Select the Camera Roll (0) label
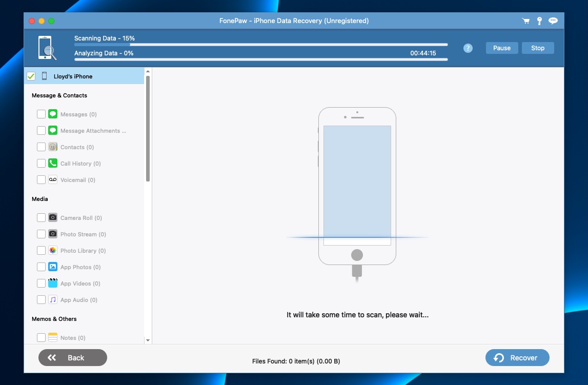The height and width of the screenshot is (385, 588). point(81,218)
